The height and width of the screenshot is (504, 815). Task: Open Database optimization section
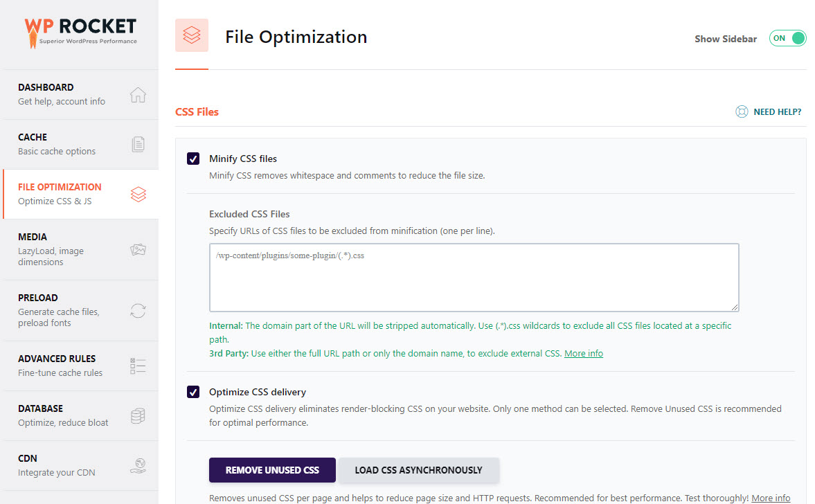coord(80,415)
